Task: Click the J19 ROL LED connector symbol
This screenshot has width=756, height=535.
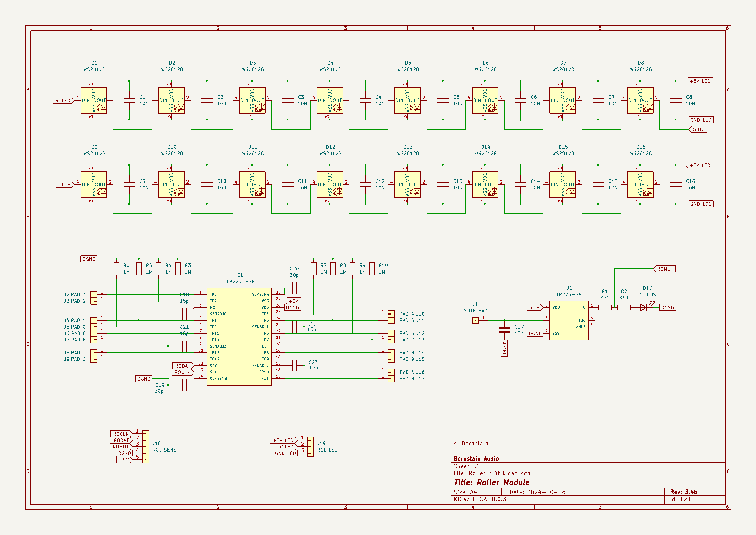Action: point(310,446)
